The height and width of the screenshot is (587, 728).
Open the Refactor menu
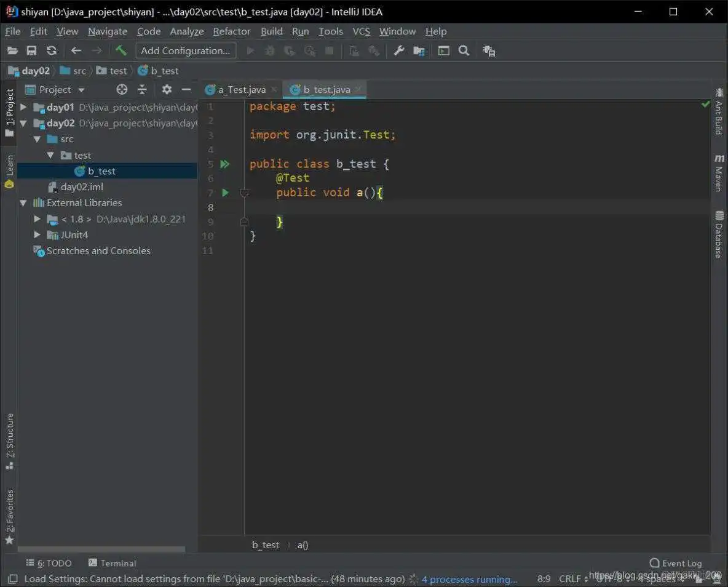coord(232,31)
